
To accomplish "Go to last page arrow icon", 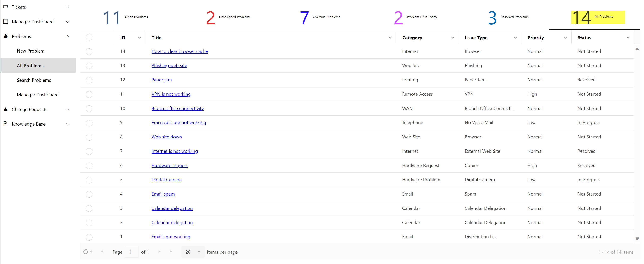I will point(171,252).
